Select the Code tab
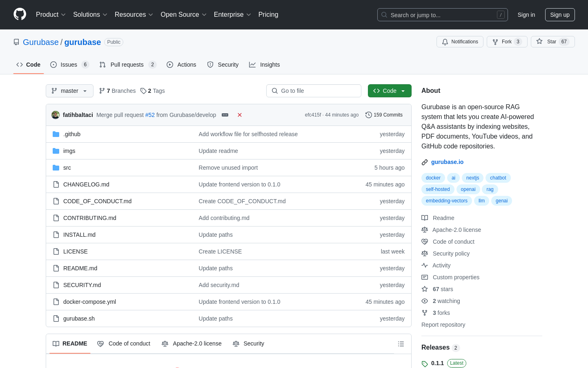This screenshot has height=368, width=588. 28,65
